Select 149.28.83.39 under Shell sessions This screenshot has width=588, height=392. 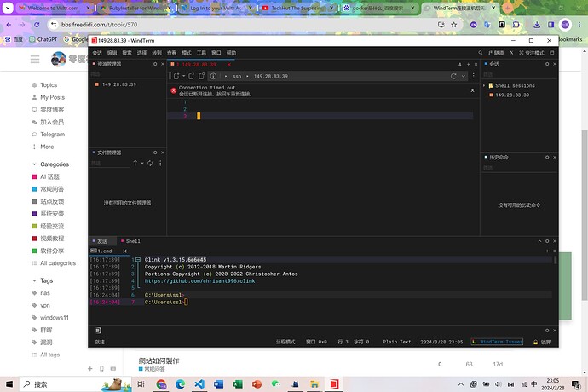click(x=512, y=95)
